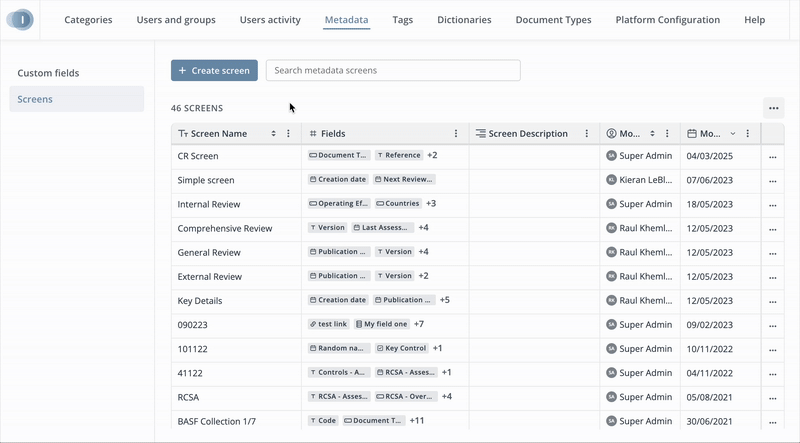
Task: Open the Screen Name column kebab menu
Action: [x=289, y=133]
